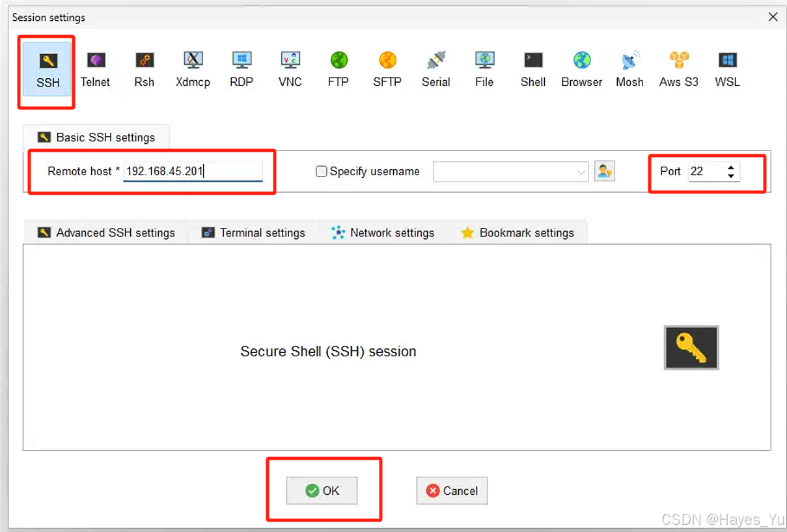The width and height of the screenshot is (787, 532).
Task: Select the WSL session icon
Action: [728, 70]
